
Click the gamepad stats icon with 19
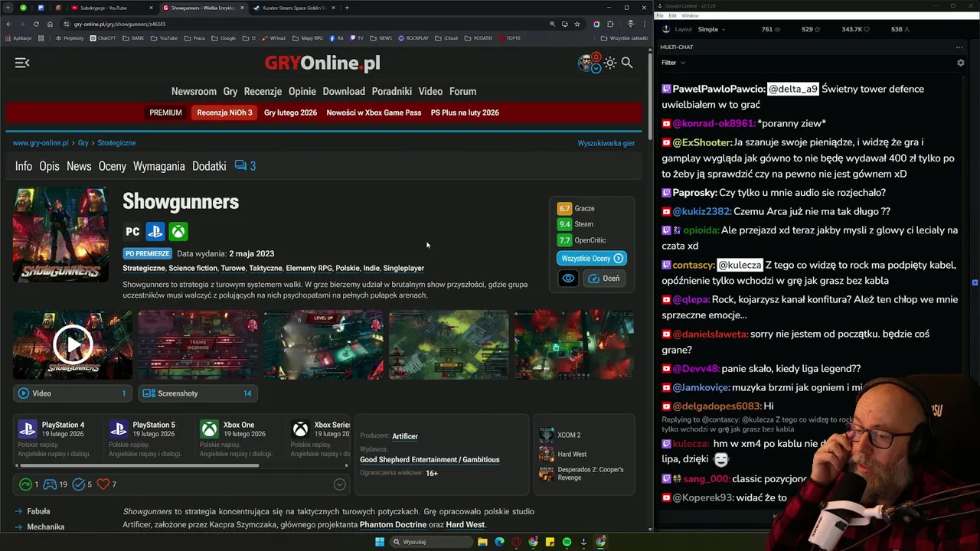coord(50,484)
